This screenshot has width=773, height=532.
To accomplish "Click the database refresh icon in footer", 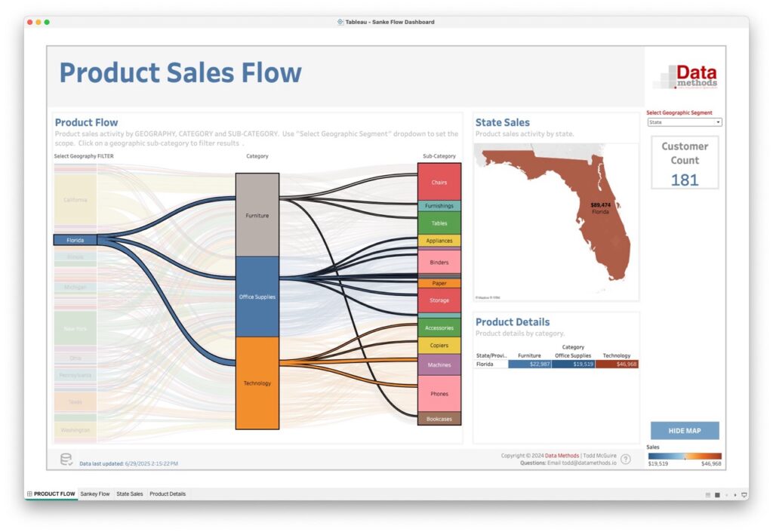I will (66, 459).
